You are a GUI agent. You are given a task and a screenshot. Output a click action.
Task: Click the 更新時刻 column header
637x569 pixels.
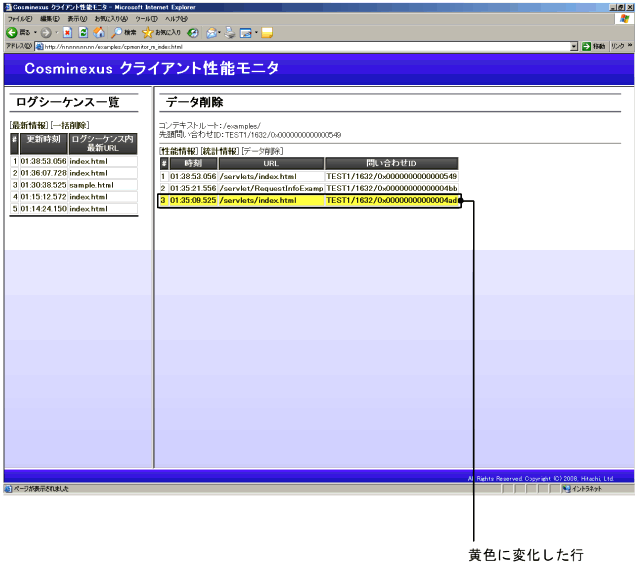(x=43, y=143)
